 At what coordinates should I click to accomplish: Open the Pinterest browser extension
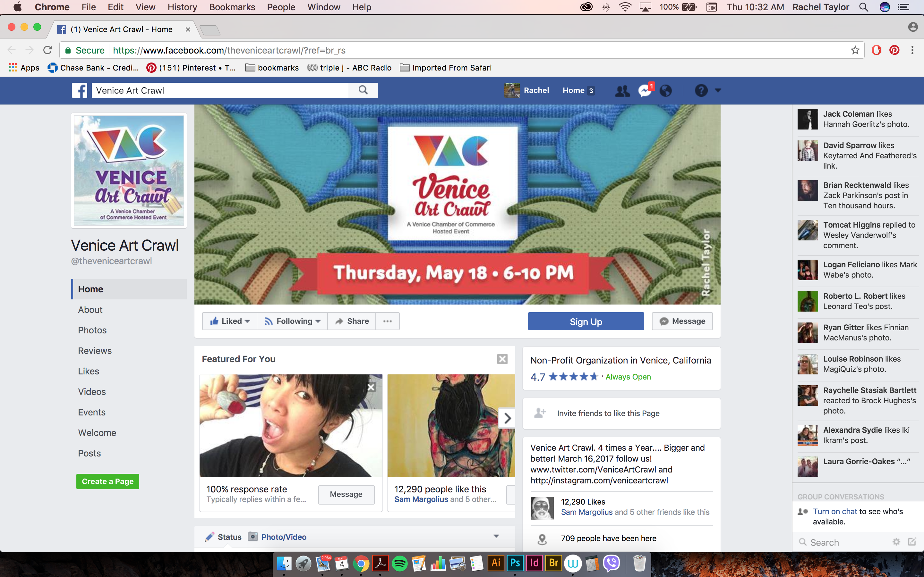(894, 50)
